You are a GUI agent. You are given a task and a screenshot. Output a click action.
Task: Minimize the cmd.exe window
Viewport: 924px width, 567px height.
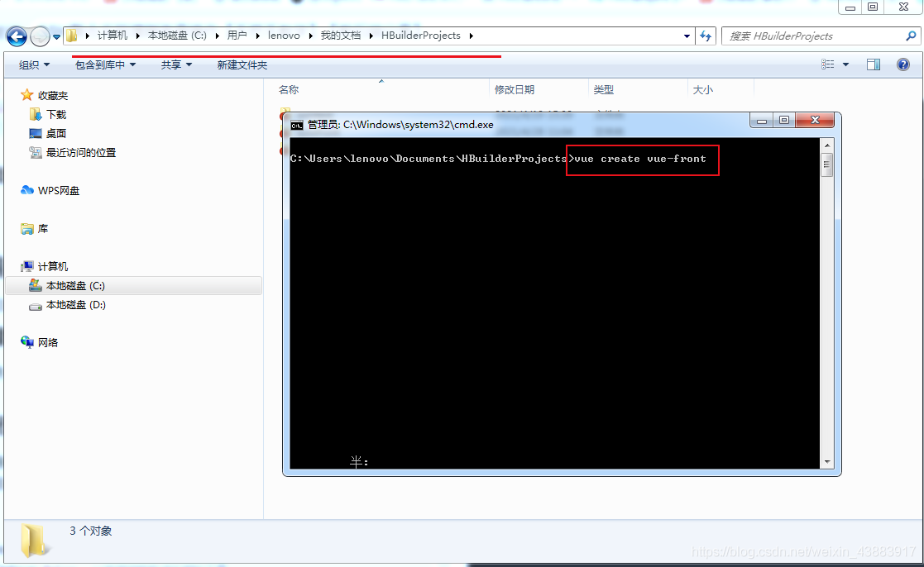[761, 120]
